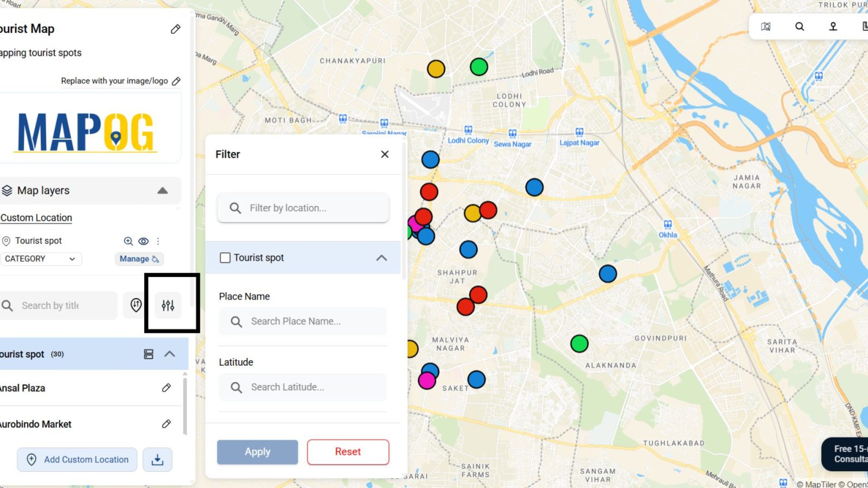Toggle Tourist spot layer visibility eye

tap(143, 241)
